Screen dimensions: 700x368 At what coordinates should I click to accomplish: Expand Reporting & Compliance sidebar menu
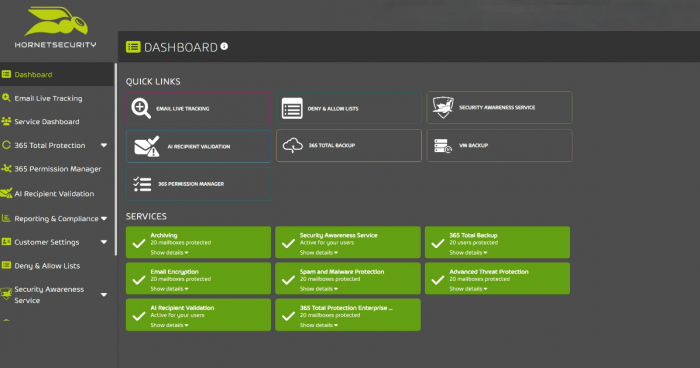coord(104,218)
